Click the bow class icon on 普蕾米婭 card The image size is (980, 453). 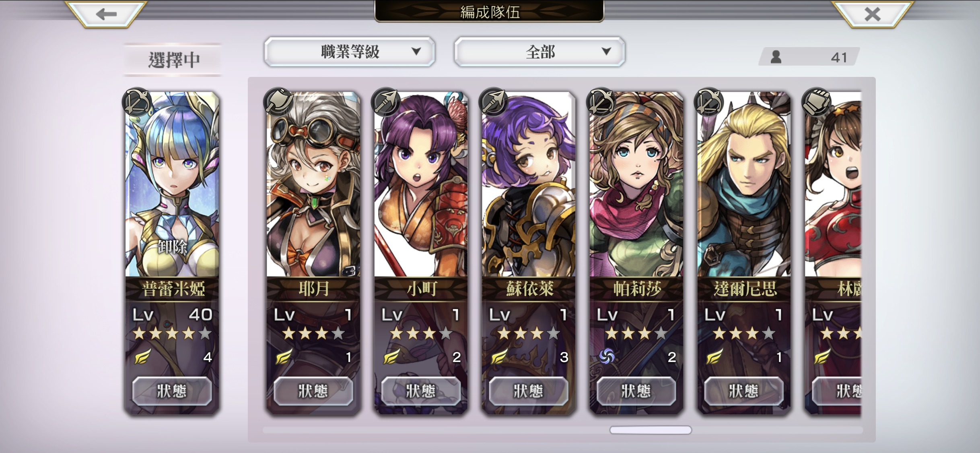click(137, 102)
